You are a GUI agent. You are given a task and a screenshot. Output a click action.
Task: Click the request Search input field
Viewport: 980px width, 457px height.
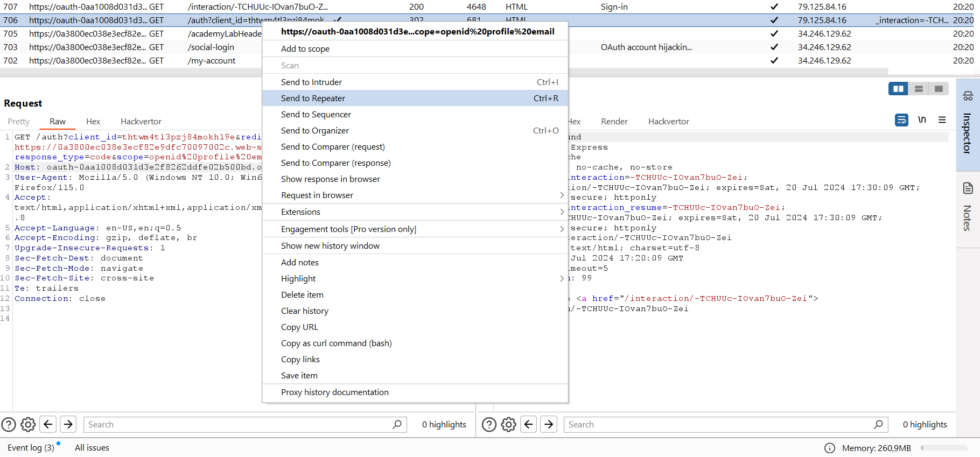click(245, 425)
